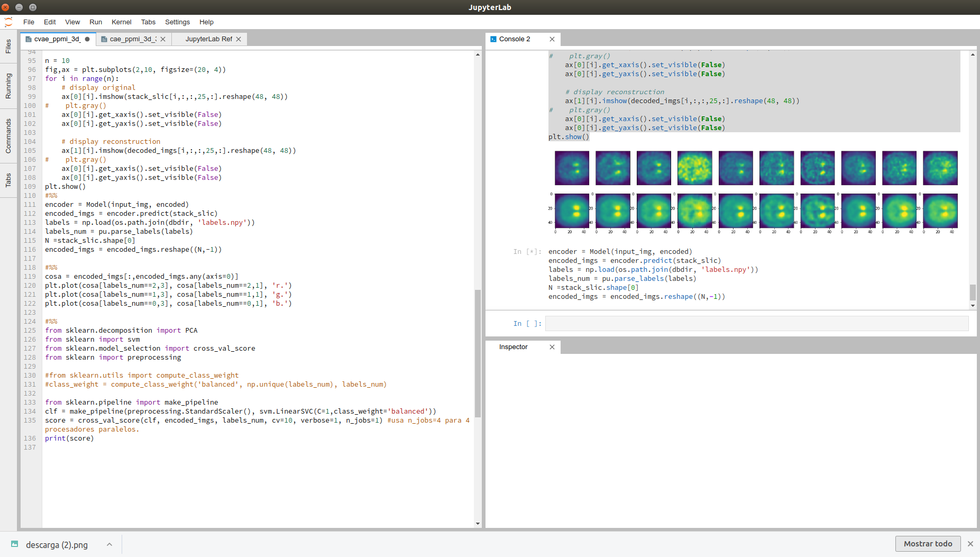The height and width of the screenshot is (557, 980).
Task: Click the empty console input cell
Action: tap(756, 324)
